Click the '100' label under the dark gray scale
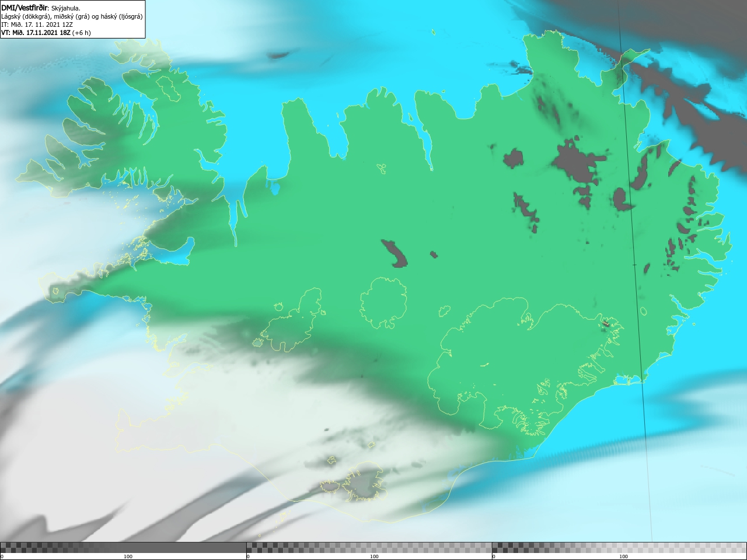The image size is (747, 560). pyautogui.click(x=128, y=556)
